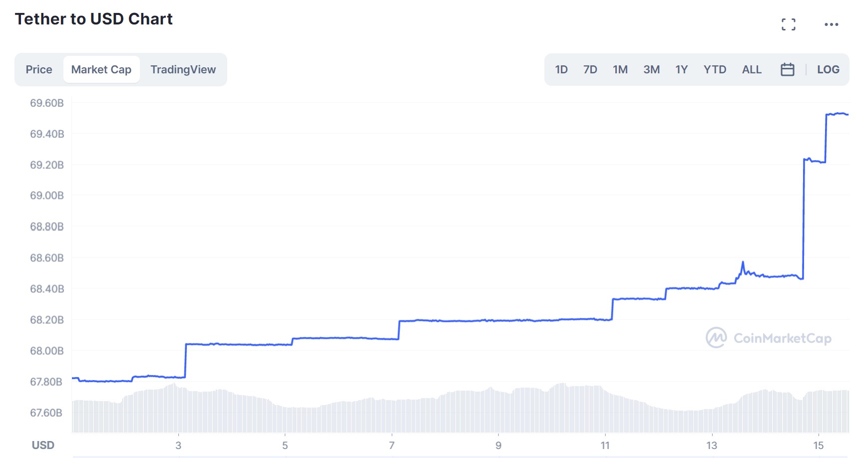Click the x-axis date label 11
Screen dimensions: 868x458
[x=605, y=445]
